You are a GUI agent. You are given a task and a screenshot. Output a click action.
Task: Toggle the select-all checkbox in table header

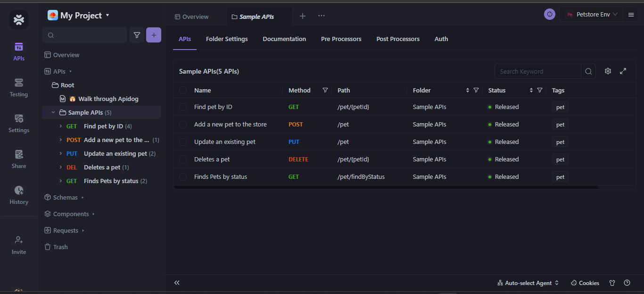tap(183, 90)
